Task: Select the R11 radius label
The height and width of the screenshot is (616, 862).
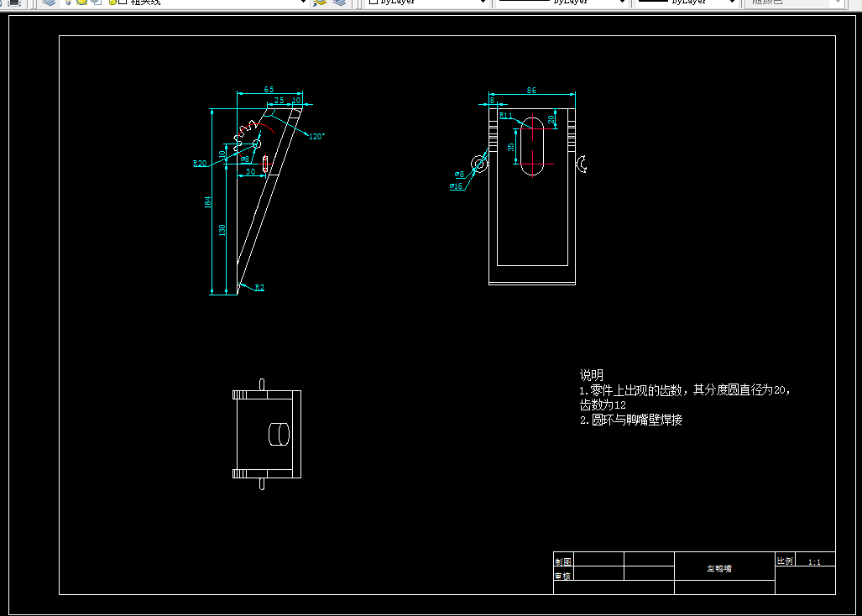Action: pos(506,116)
